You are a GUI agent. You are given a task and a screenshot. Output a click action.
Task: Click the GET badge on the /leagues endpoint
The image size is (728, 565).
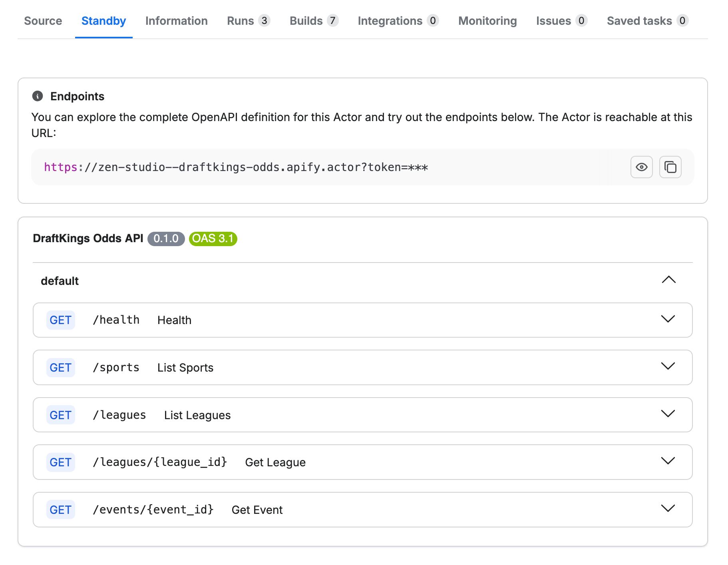point(60,415)
